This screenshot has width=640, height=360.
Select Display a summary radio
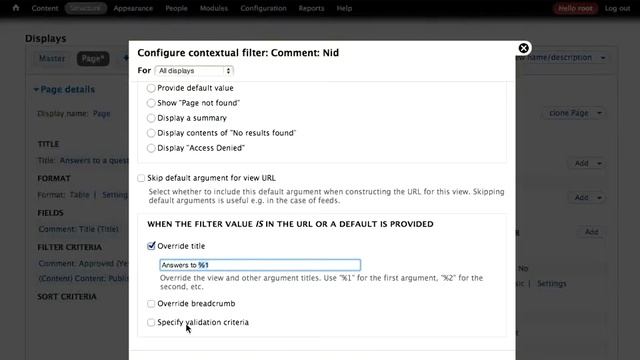[x=151, y=118]
